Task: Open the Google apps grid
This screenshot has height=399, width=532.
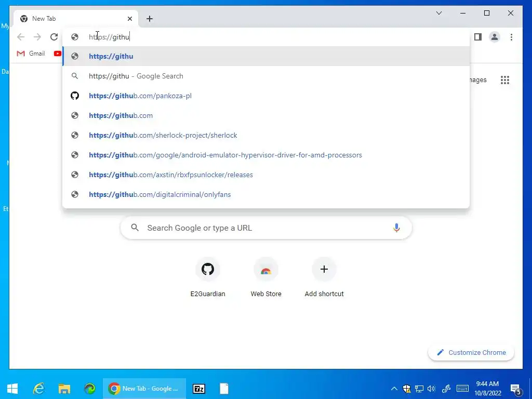Action: pos(505,80)
